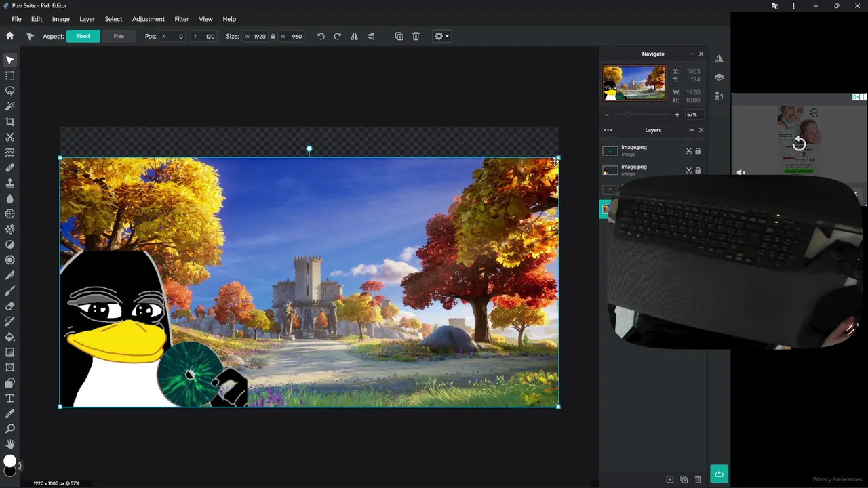The image size is (868, 488).
Task: Select the Zoom magnifier tool
Action: [x=9, y=429]
